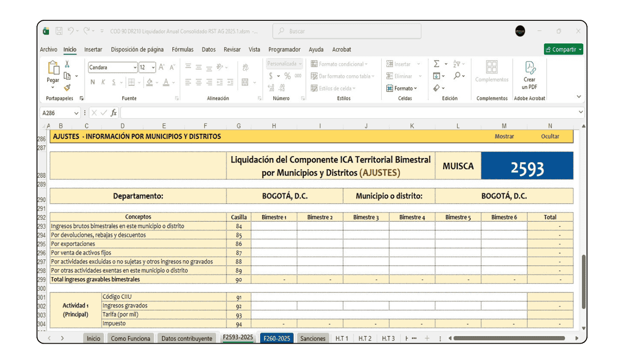Click the Borrar eraser icon in Edición
The width and height of the screenshot is (624, 364).
[437, 88]
